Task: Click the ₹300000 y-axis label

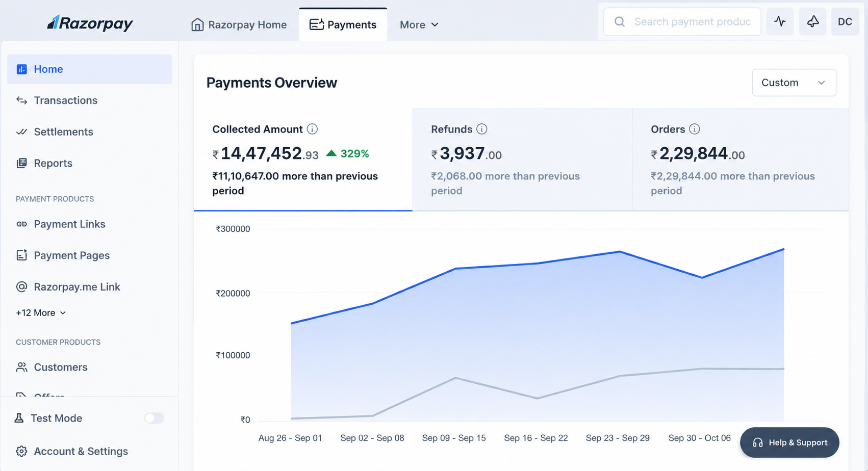Action: point(233,229)
